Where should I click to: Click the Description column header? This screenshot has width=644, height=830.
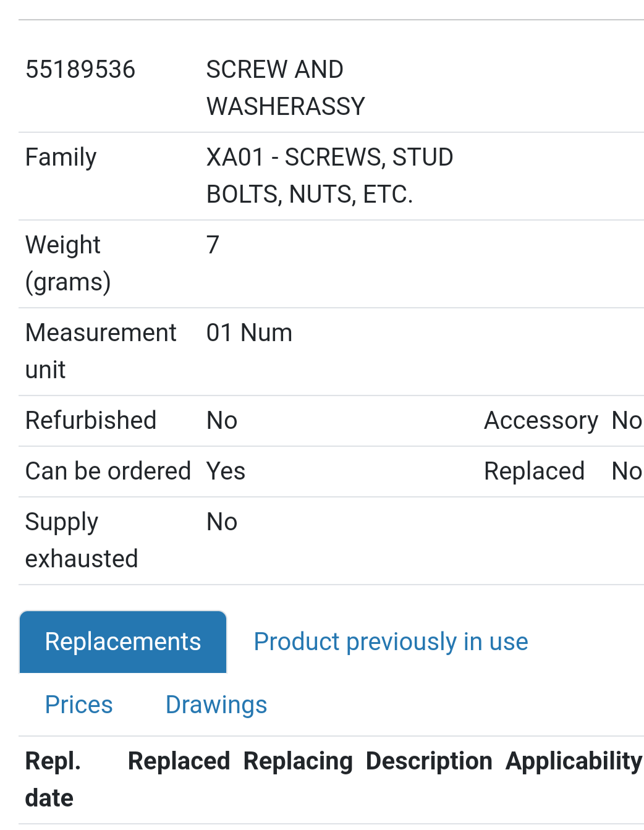pos(429,761)
